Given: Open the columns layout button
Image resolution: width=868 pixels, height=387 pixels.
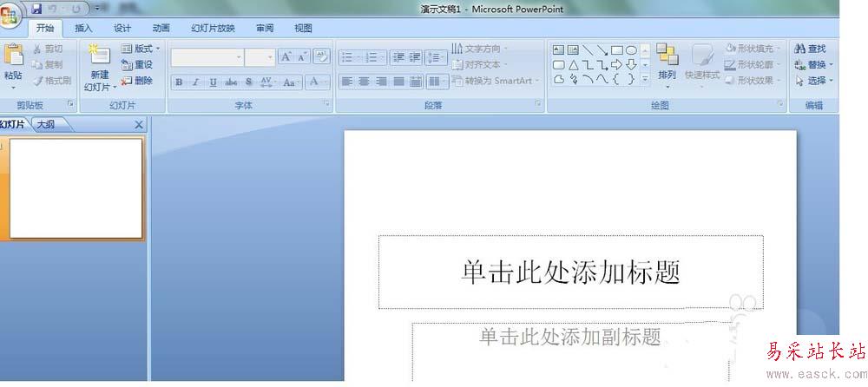Looking at the screenshot, I should (x=437, y=82).
